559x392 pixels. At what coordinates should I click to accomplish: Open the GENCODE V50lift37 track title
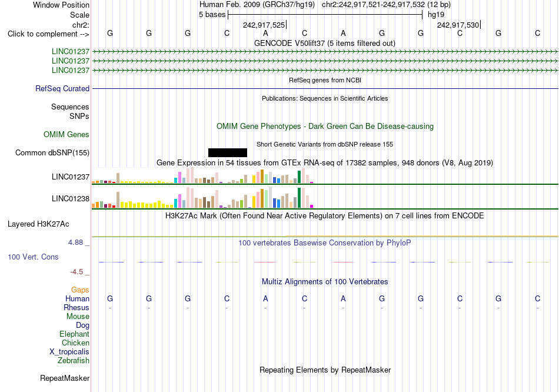(324, 43)
